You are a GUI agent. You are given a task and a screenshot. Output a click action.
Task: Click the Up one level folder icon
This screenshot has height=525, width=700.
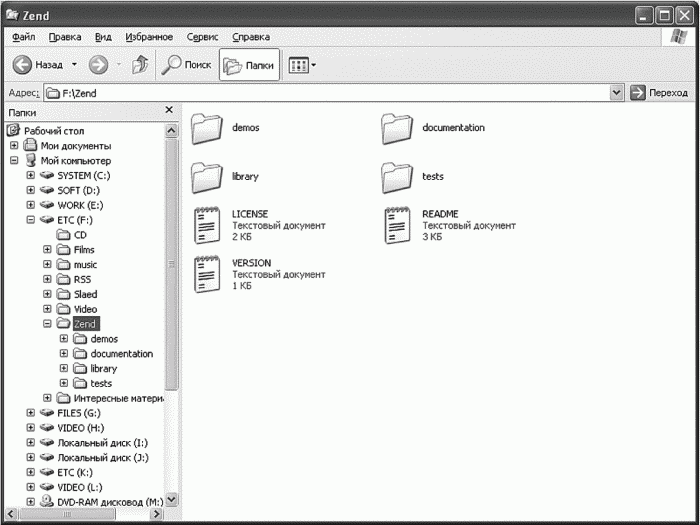click(x=140, y=65)
